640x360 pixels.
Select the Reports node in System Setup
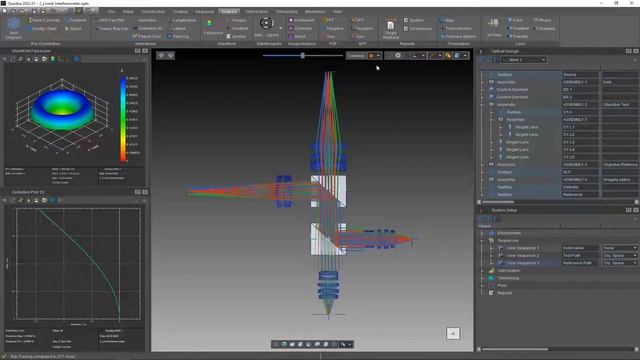tap(505, 293)
